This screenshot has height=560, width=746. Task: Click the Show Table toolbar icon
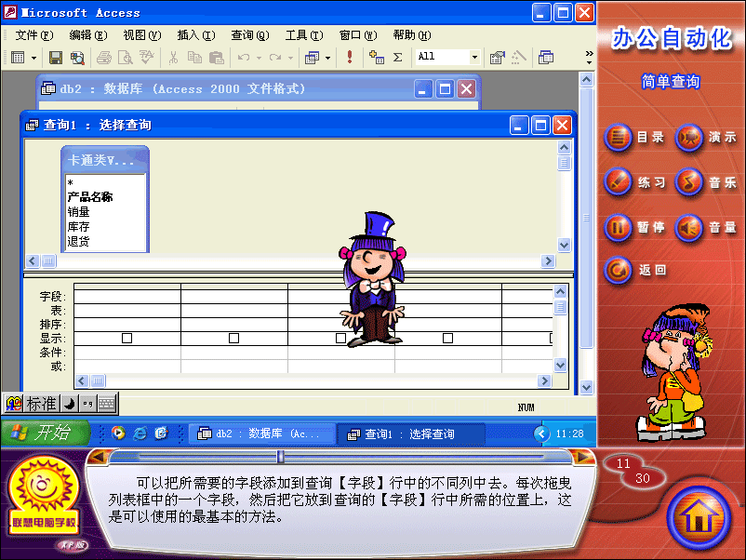coord(377,58)
